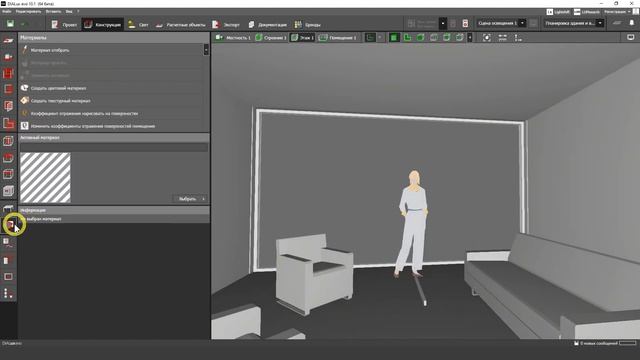This screenshot has height=360, width=640.
Task: Click the red-white calculation icon near the scene dropdown
Action: [465, 23]
